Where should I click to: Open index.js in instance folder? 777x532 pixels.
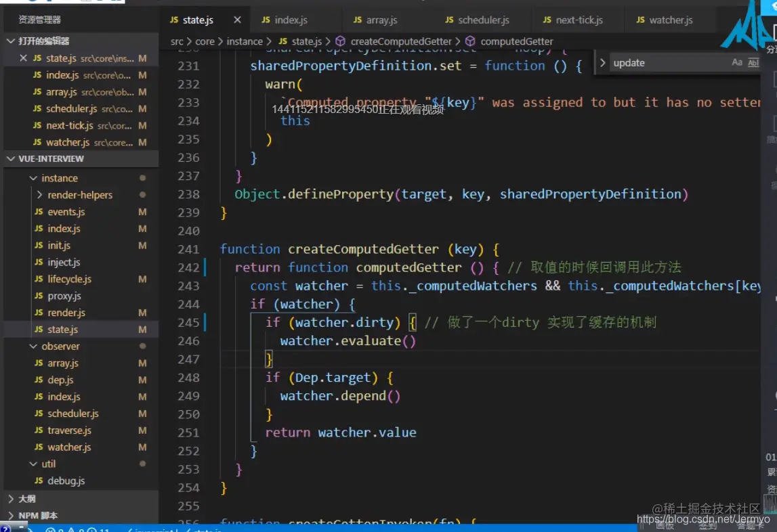[81, 228]
